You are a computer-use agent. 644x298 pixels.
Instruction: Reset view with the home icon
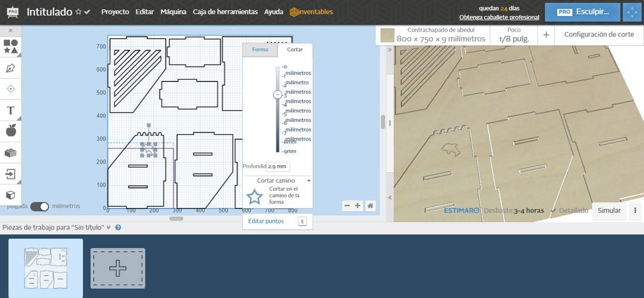(x=370, y=206)
